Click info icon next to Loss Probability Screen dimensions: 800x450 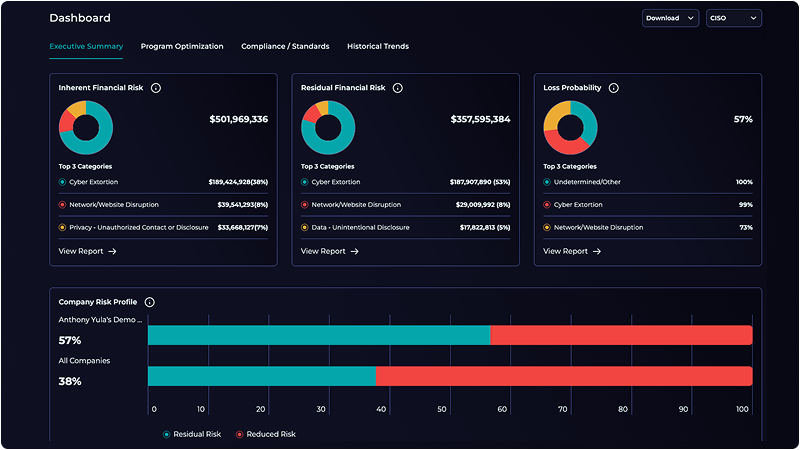click(x=614, y=88)
